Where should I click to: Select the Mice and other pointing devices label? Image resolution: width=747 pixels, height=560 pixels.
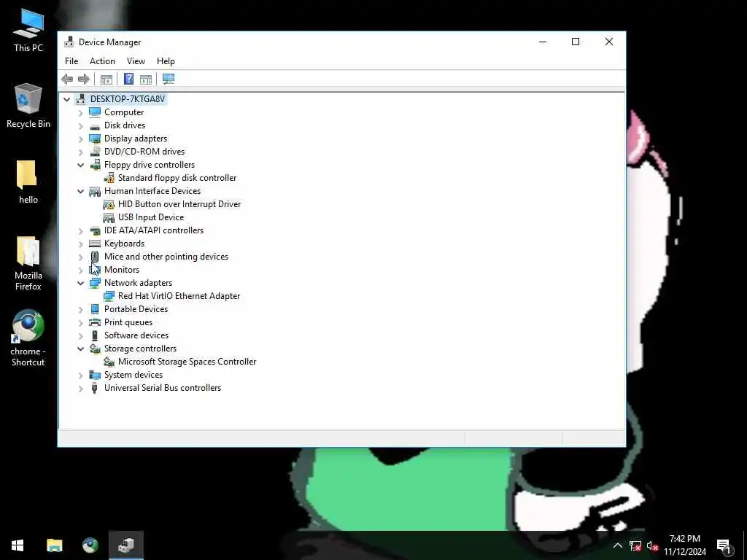point(166,256)
